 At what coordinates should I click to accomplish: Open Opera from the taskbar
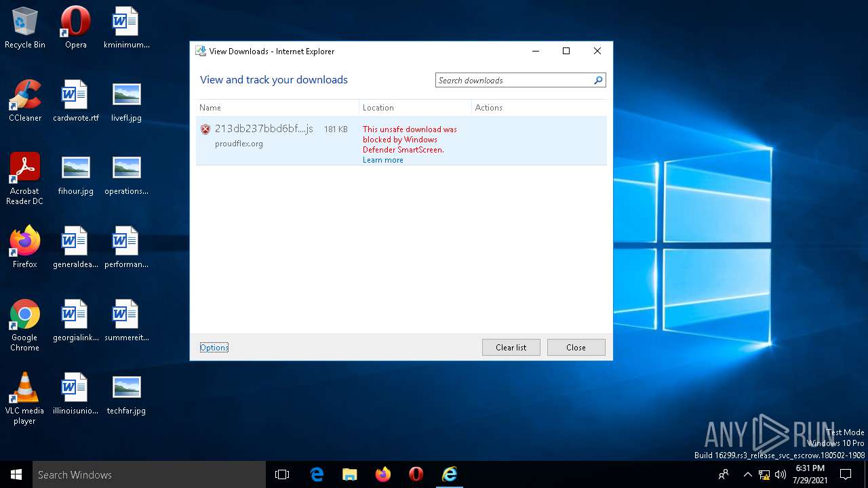click(x=416, y=474)
